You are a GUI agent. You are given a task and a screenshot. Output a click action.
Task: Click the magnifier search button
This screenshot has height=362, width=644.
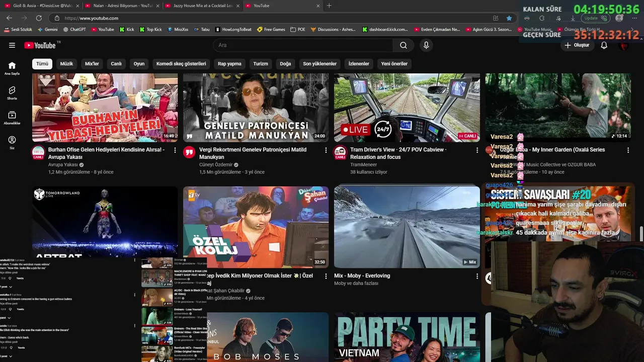404,45
